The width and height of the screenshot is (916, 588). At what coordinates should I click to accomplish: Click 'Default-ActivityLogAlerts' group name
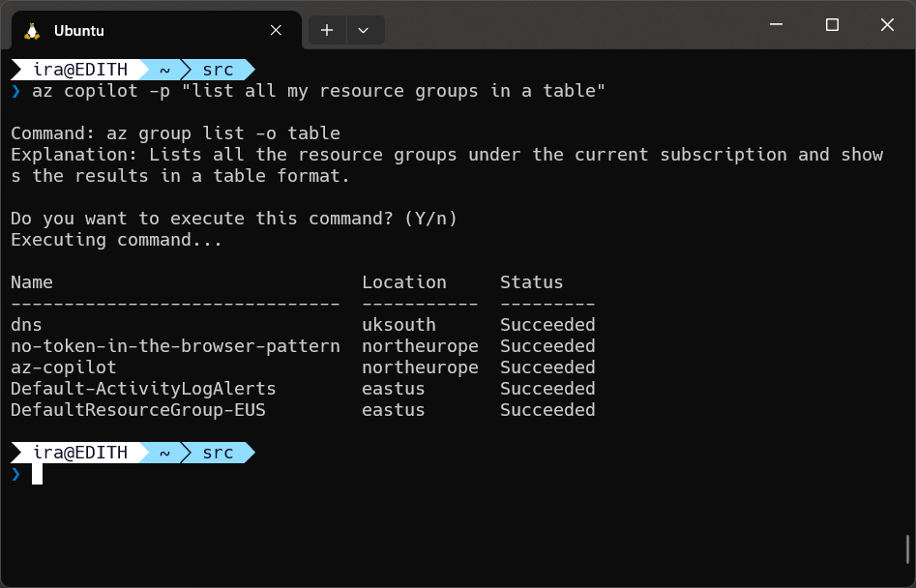[143, 389]
